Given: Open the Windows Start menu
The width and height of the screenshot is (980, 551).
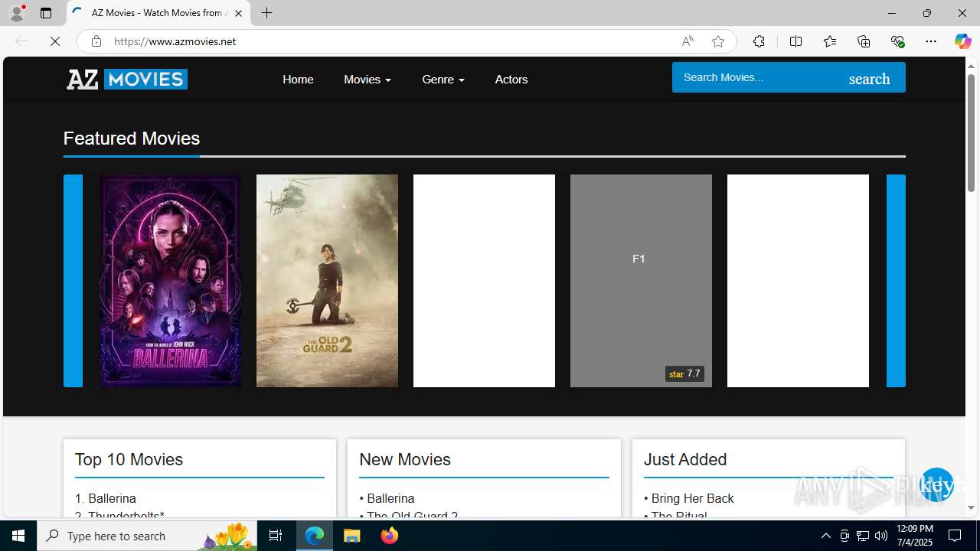Looking at the screenshot, I should (18, 536).
